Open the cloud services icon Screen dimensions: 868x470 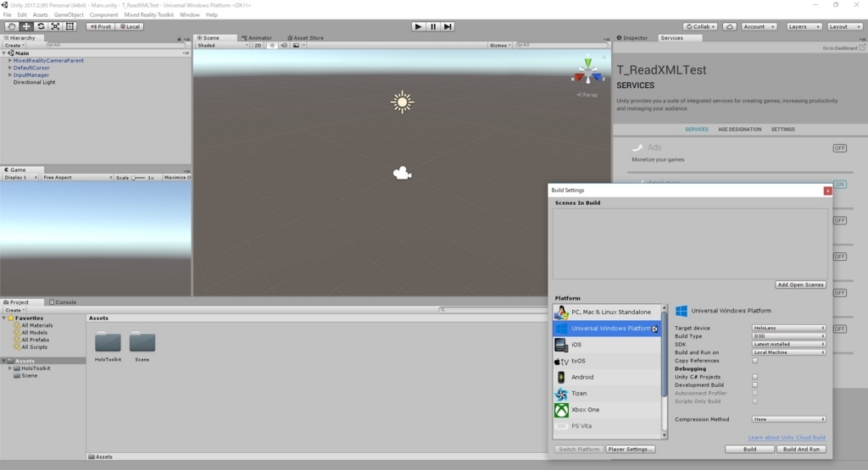pos(729,26)
